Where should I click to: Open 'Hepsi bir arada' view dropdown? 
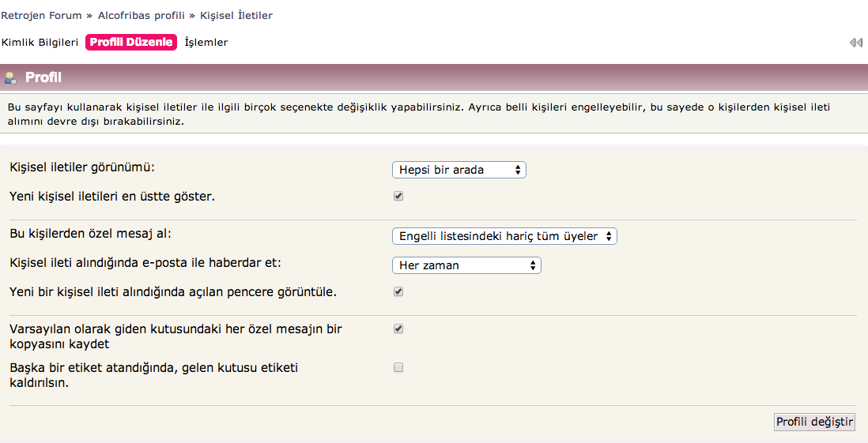click(x=459, y=170)
